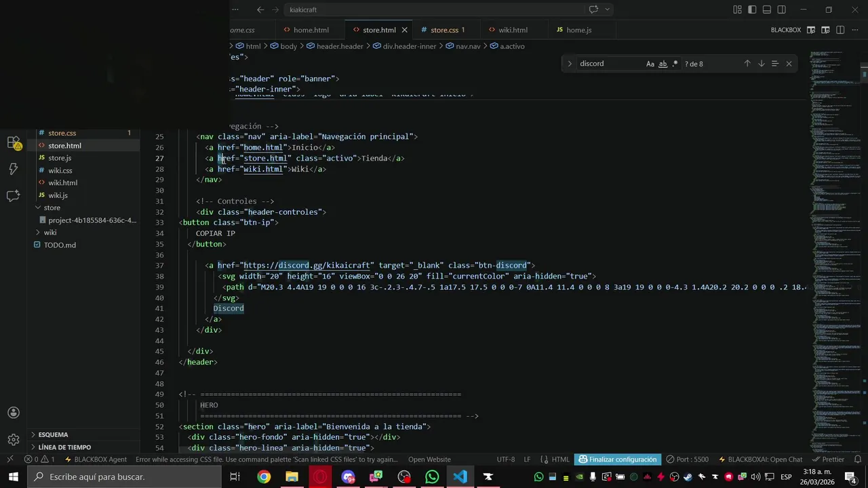Go back with the navigation arrow
This screenshot has height=488, width=868.
(260, 9)
